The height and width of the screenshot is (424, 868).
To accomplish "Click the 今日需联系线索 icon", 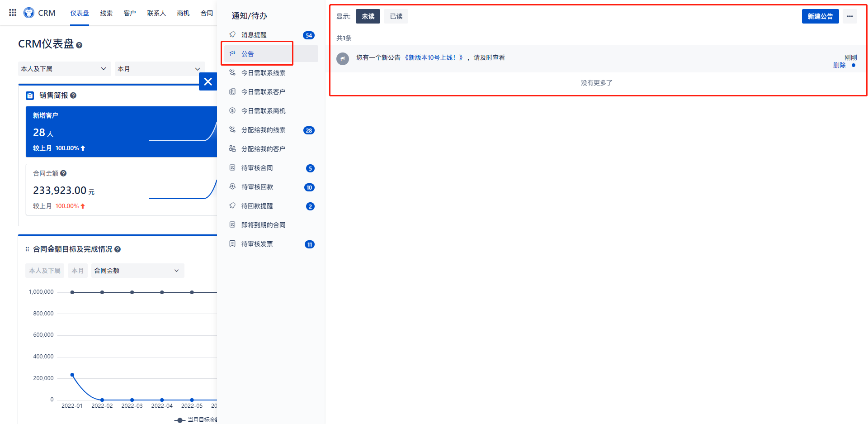I will pyautogui.click(x=232, y=72).
